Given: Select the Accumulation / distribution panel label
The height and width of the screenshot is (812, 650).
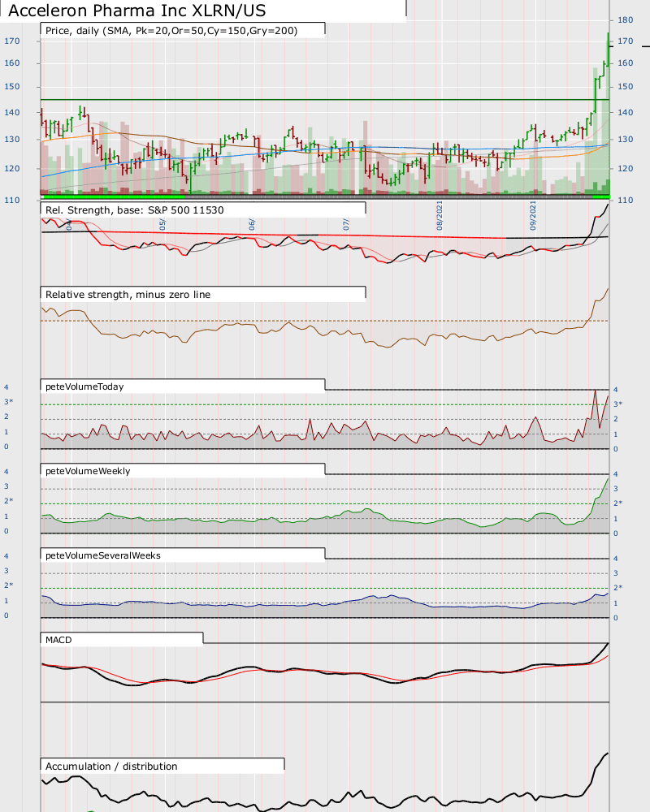Looking at the screenshot, I should tap(111, 767).
